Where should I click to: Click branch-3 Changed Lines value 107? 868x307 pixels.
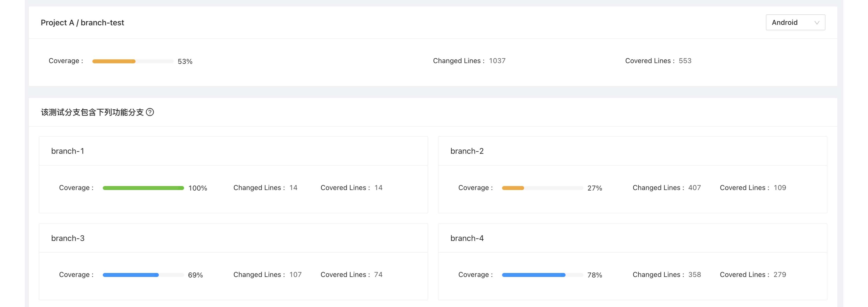[296, 275]
